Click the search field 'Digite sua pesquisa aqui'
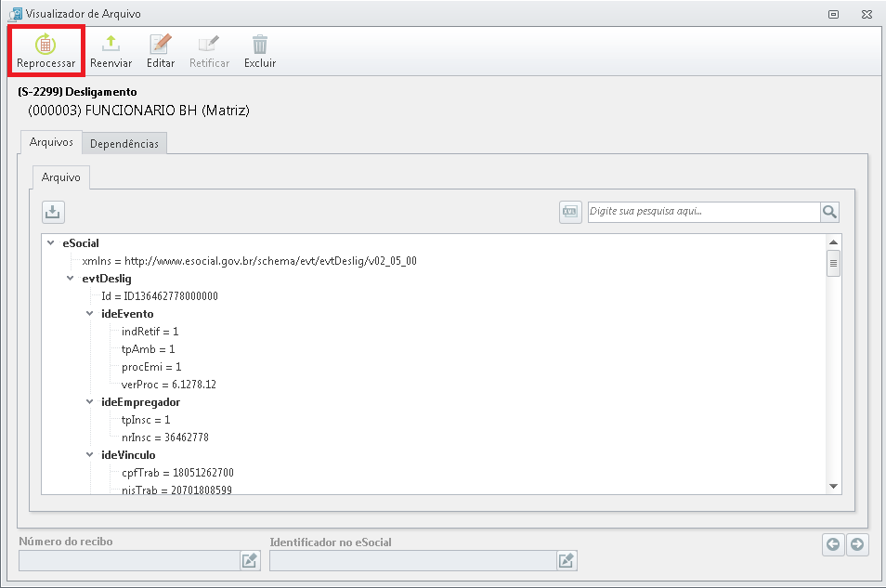This screenshot has width=886, height=588. point(704,212)
